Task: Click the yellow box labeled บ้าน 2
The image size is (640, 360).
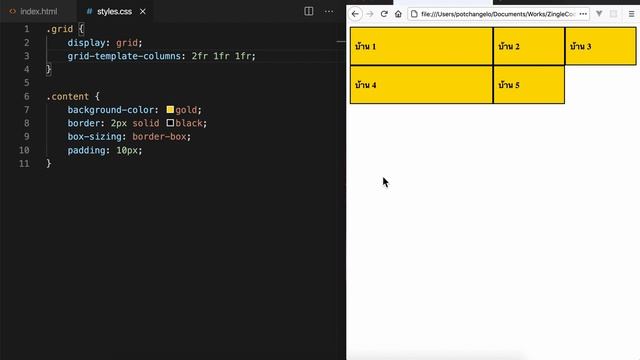Action: 529,46
